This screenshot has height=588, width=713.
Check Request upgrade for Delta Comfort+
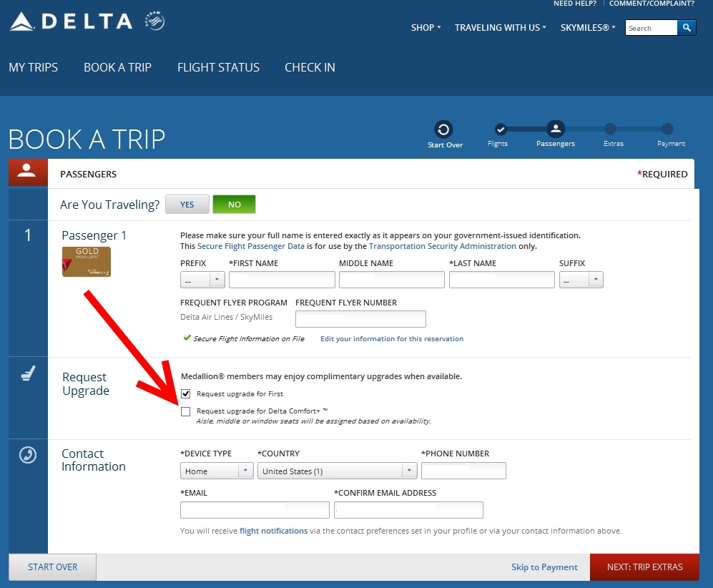(186, 411)
